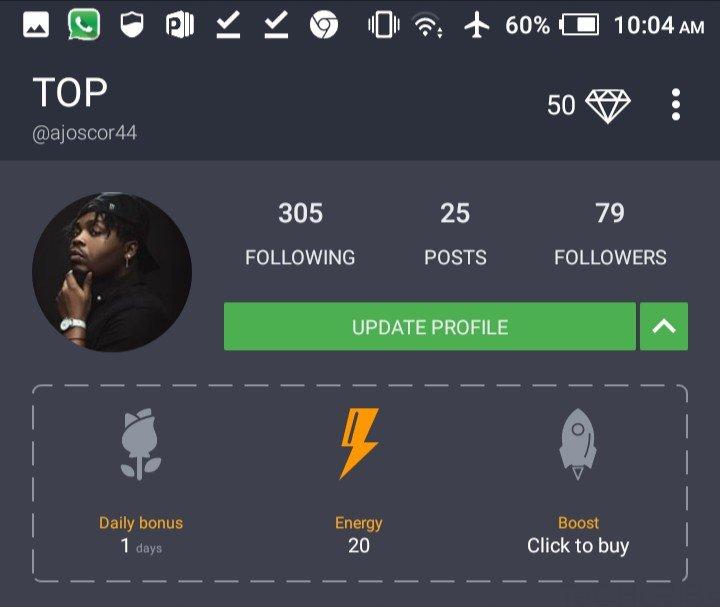Tap the @ajoscor44 username
This screenshot has width=720, height=607.
tap(84, 133)
